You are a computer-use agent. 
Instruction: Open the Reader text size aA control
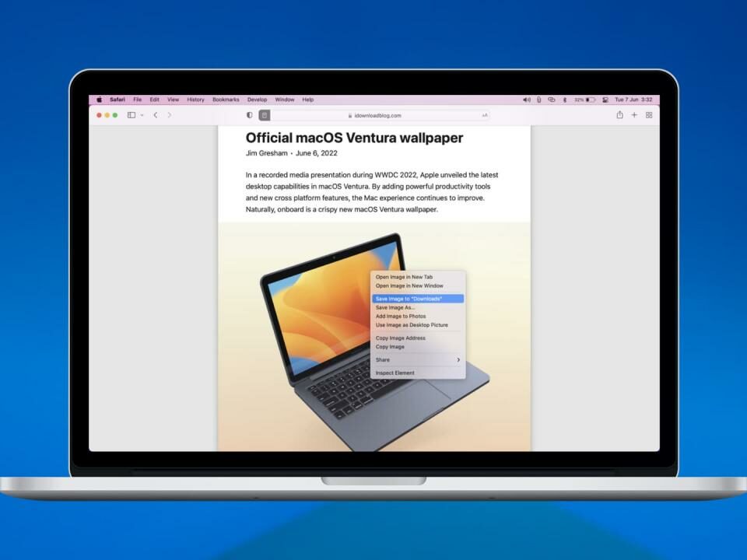coord(485,115)
